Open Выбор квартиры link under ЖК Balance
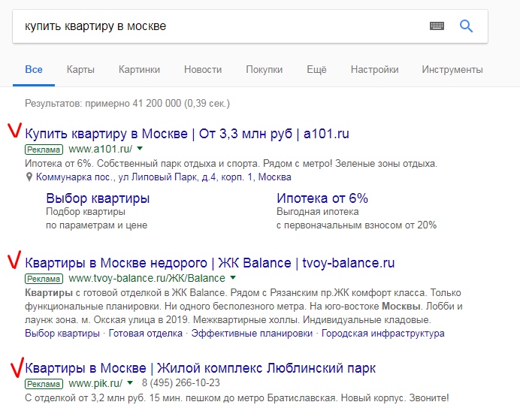 pyautogui.click(x=62, y=333)
